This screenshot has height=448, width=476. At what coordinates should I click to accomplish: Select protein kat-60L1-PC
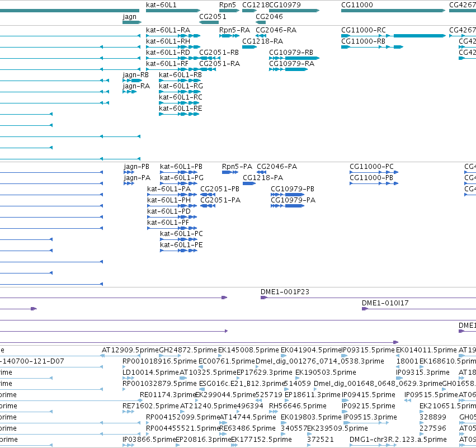point(182,234)
